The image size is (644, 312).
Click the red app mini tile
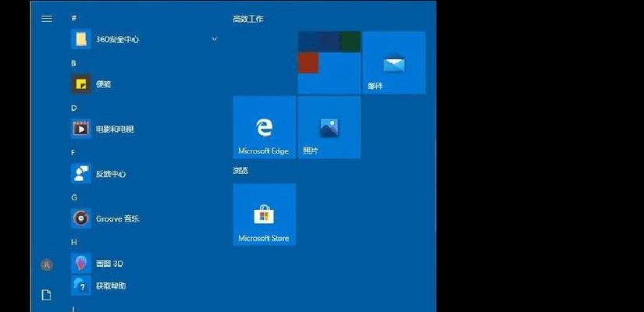(x=308, y=63)
